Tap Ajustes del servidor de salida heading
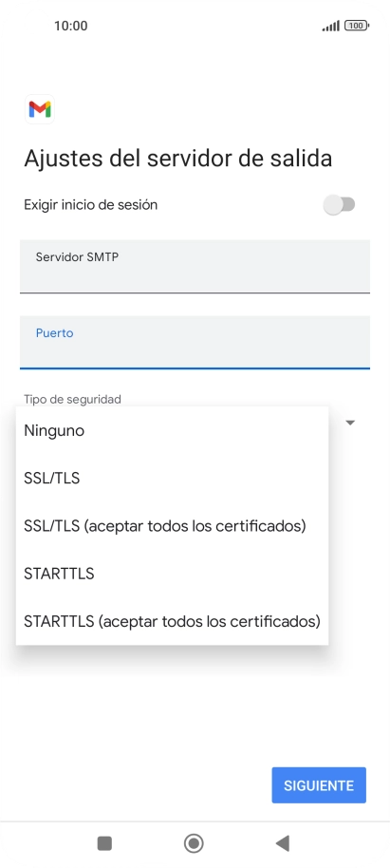 tap(178, 159)
